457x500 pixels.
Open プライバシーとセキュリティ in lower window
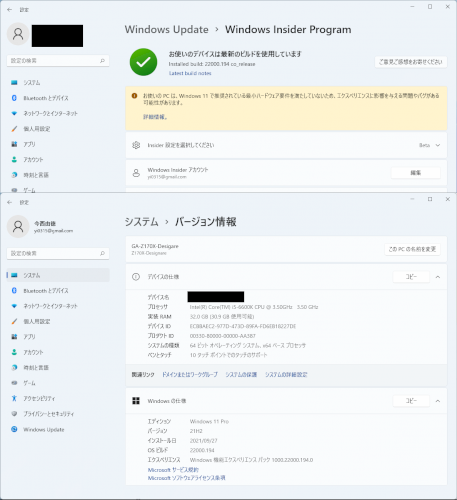pyautogui.click(x=49, y=414)
